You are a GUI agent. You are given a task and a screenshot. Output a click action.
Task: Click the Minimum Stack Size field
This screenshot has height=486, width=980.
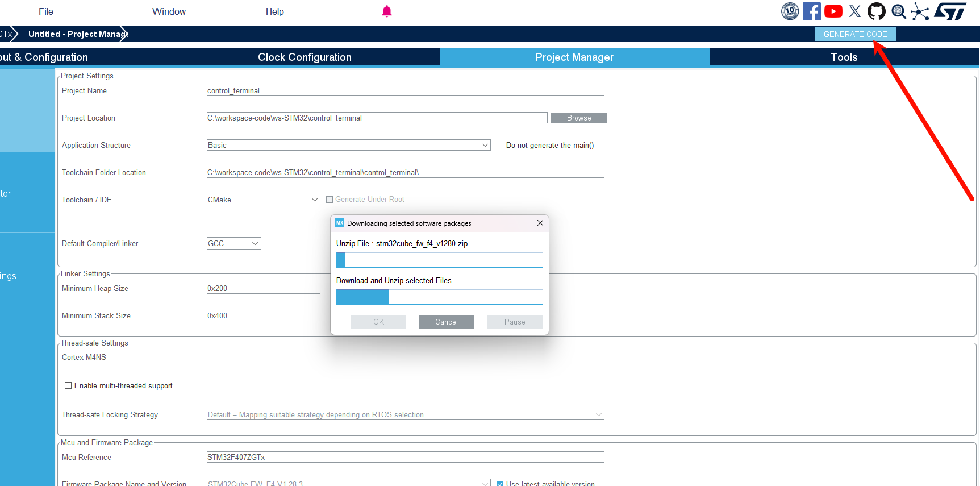(x=263, y=315)
